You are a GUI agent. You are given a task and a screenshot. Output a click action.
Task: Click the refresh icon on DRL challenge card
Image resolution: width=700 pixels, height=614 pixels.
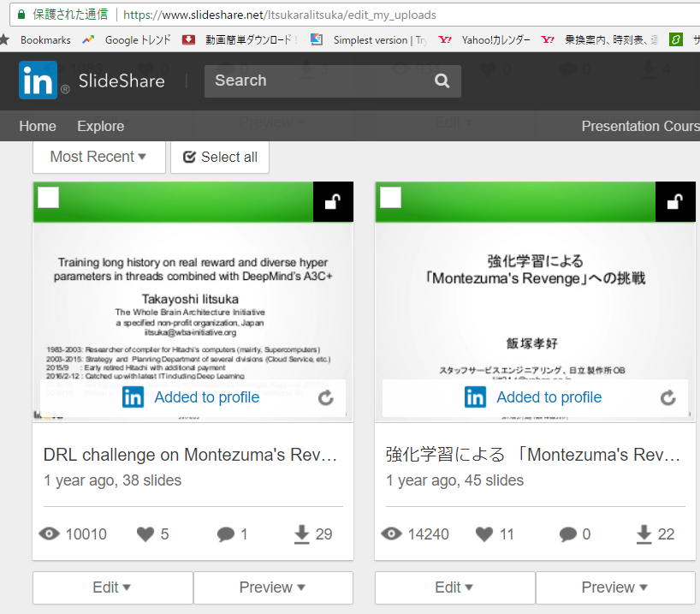[326, 397]
